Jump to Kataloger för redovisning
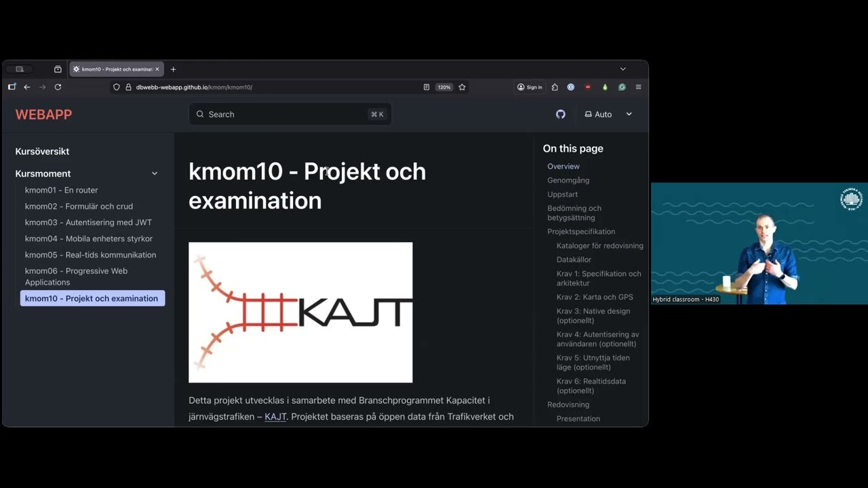 point(600,246)
